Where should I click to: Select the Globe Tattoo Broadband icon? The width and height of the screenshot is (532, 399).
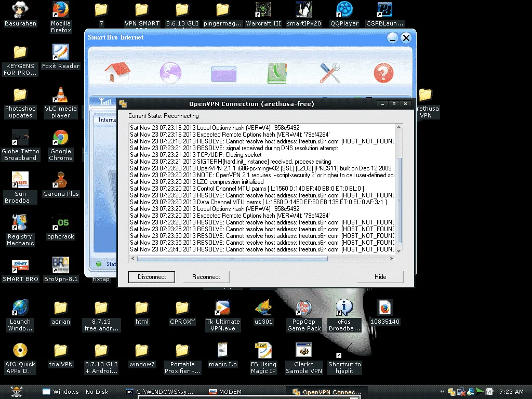20,145
